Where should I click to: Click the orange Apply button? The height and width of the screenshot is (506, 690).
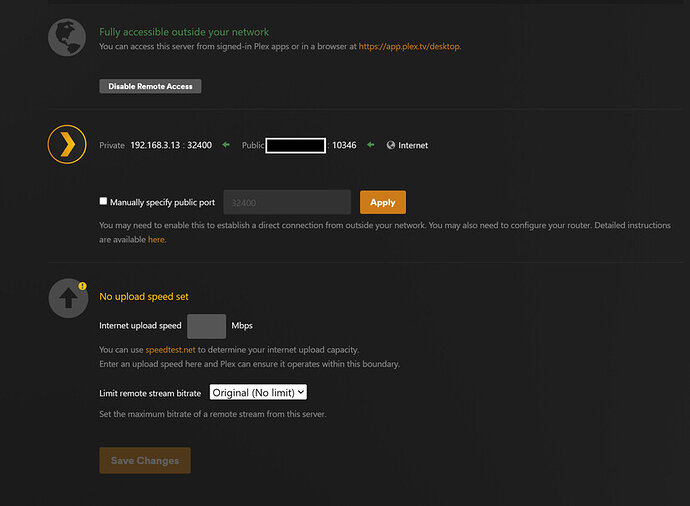coord(383,202)
